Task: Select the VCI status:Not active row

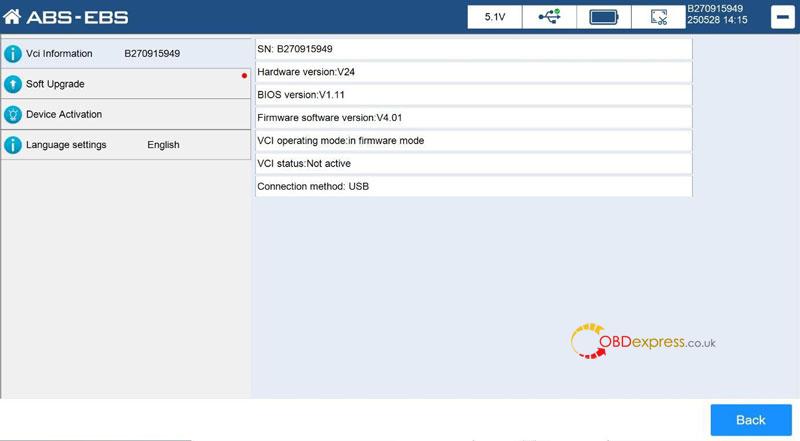Action: pyautogui.click(x=473, y=164)
